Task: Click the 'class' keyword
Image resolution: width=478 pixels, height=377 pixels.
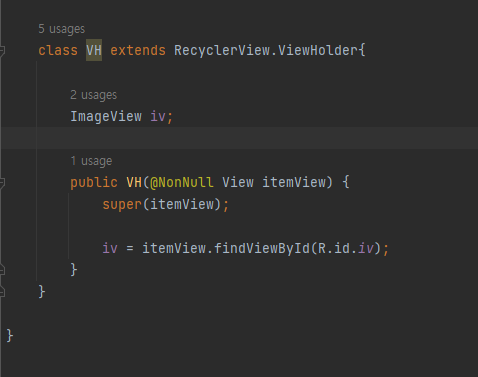Action: (58, 51)
